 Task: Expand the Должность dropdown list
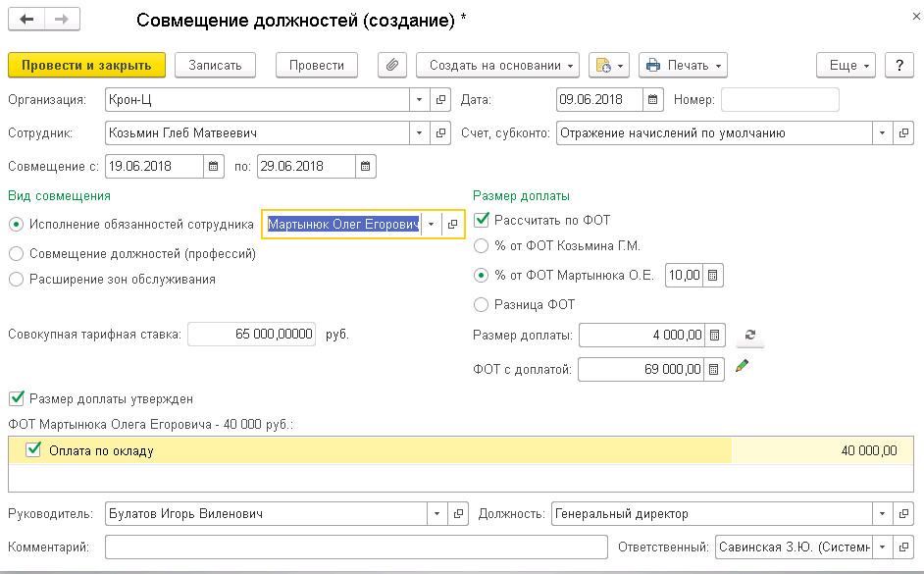tap(882, 514)
